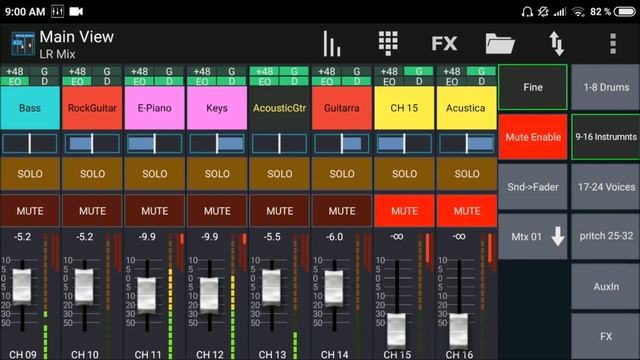Switch to FX layer in sidebar

(606, 336)
